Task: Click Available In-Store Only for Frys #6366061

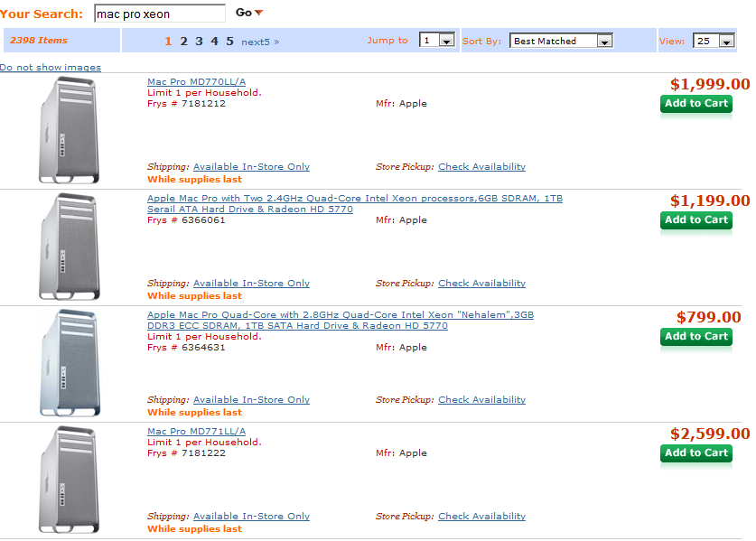Action: [x=251, y=284]
